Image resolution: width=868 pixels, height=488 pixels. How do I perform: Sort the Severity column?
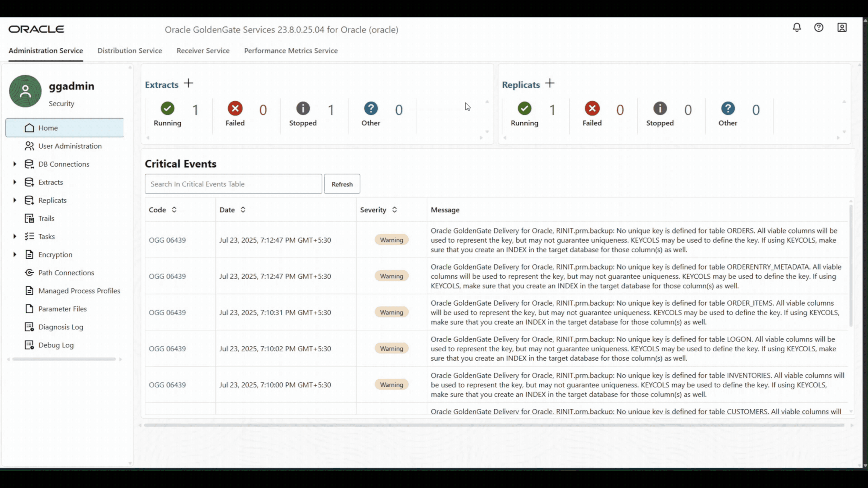click(x=395, y=210)
